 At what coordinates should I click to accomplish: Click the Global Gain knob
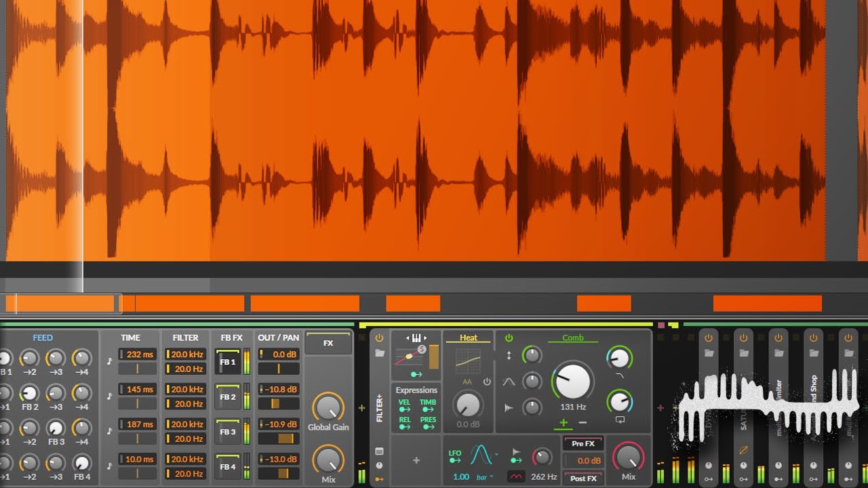point(328,407)
